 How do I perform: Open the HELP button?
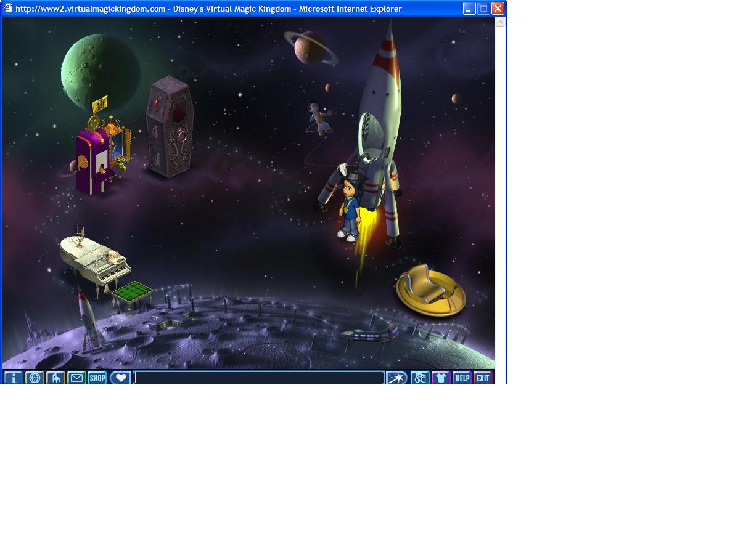click(x=462, y=378)
